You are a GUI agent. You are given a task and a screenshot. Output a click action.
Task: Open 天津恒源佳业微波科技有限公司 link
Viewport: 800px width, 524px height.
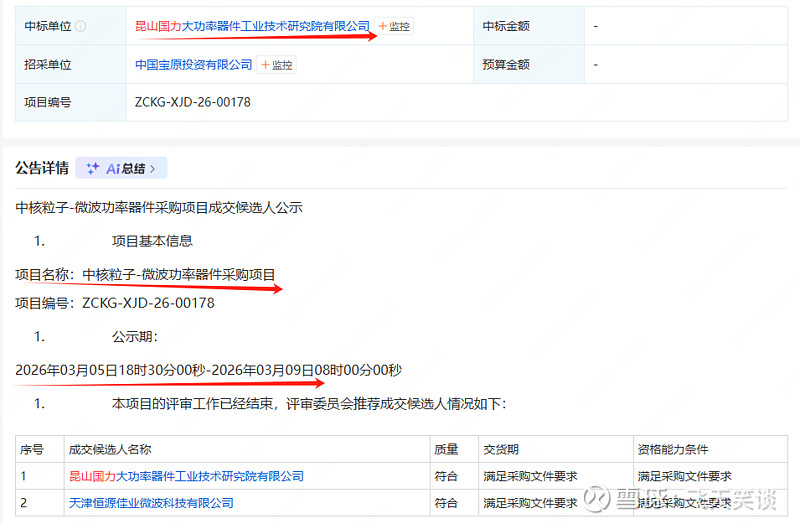click(x=151, y=503)
